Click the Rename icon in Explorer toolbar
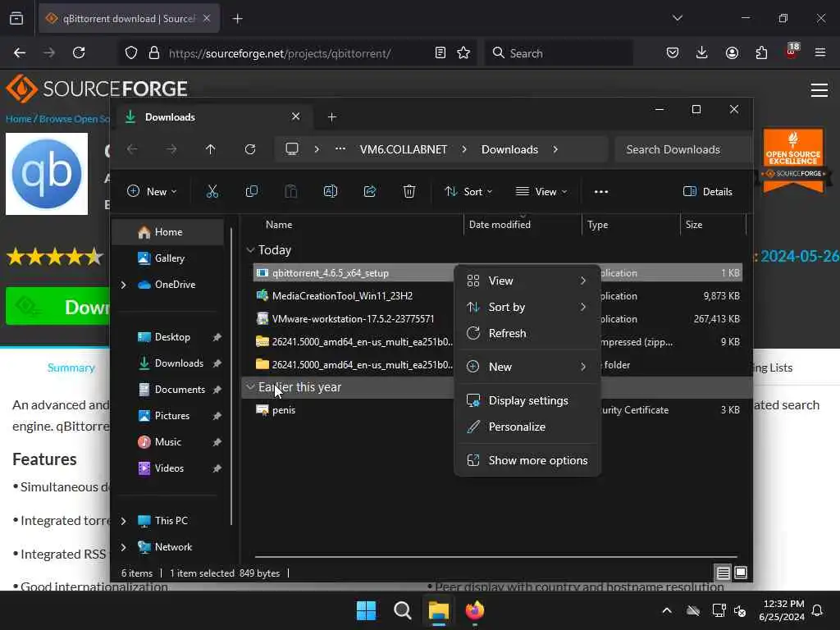Image resolution: width=840 pixels, height=630 pixels. [331, 191]
